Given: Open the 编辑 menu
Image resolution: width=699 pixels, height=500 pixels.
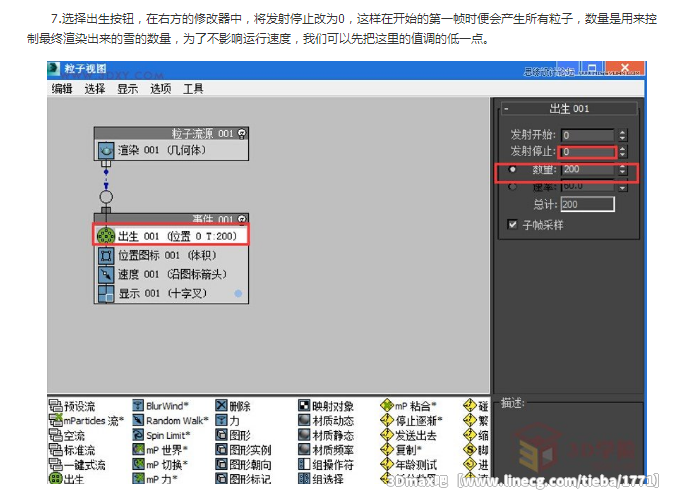Looking at the screenshot, I should [62, 89].
